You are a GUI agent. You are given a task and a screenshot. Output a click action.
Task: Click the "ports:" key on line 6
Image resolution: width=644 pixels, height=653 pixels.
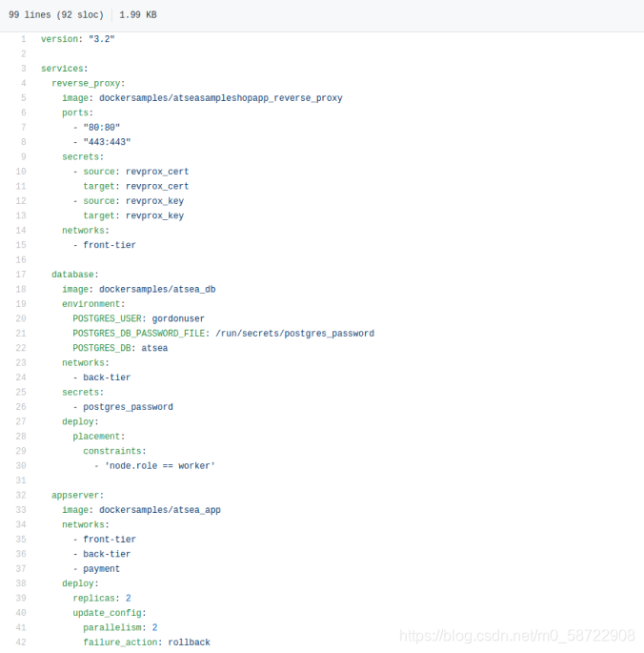(x=78, y=112)
